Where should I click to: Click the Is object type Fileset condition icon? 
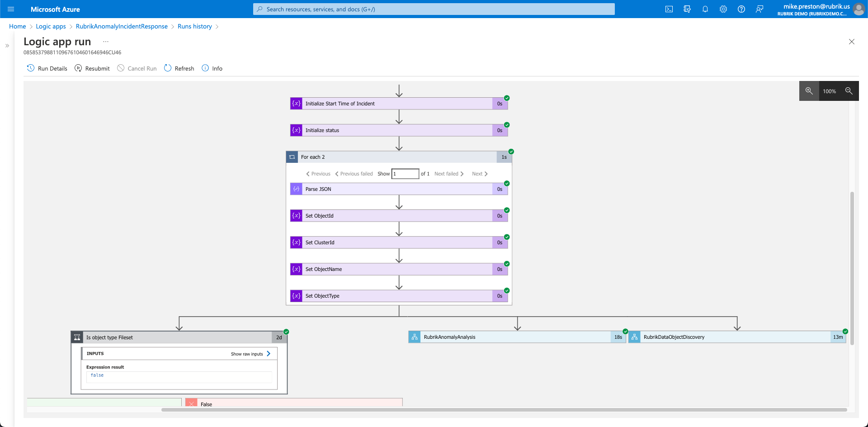point(77,337)
